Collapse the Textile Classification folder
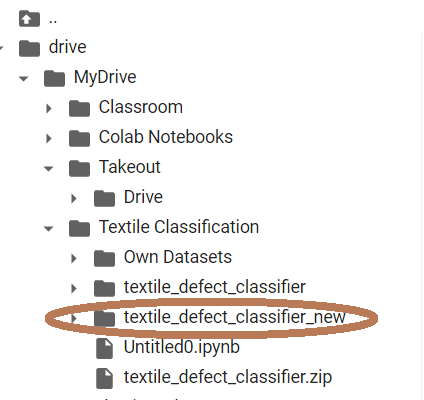The height and width of the screenshot is (400, 424). [49, 229]
